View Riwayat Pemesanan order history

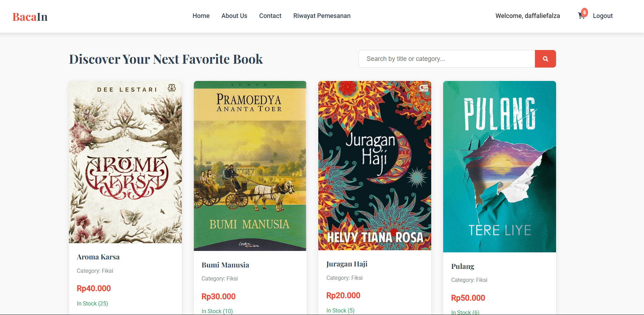coord(322,16)
